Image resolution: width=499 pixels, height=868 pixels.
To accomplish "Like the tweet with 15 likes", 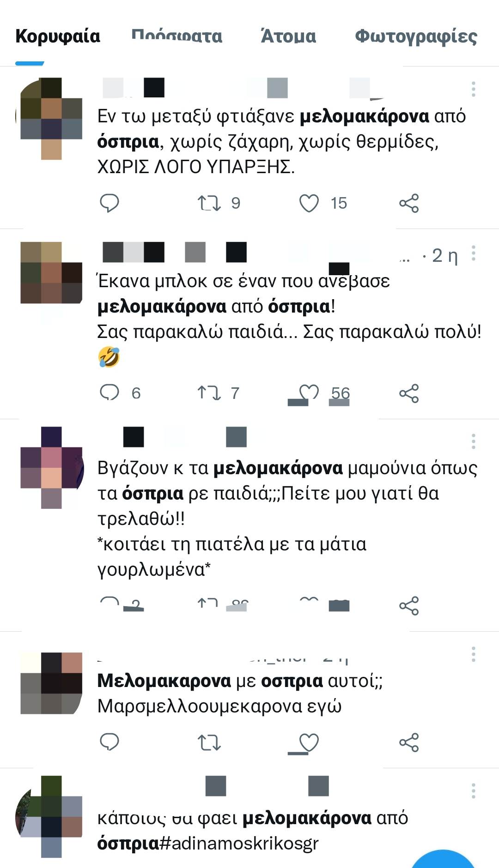I will 309,203.
